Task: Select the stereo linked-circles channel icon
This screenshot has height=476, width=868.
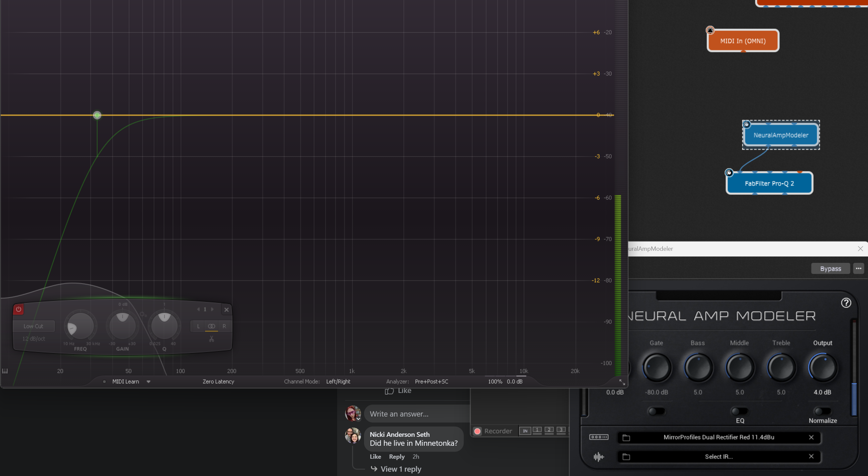Action: 212,326
